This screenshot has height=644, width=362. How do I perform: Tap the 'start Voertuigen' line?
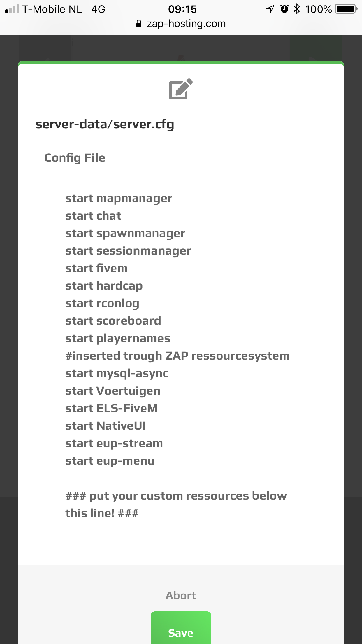[113, 391]
